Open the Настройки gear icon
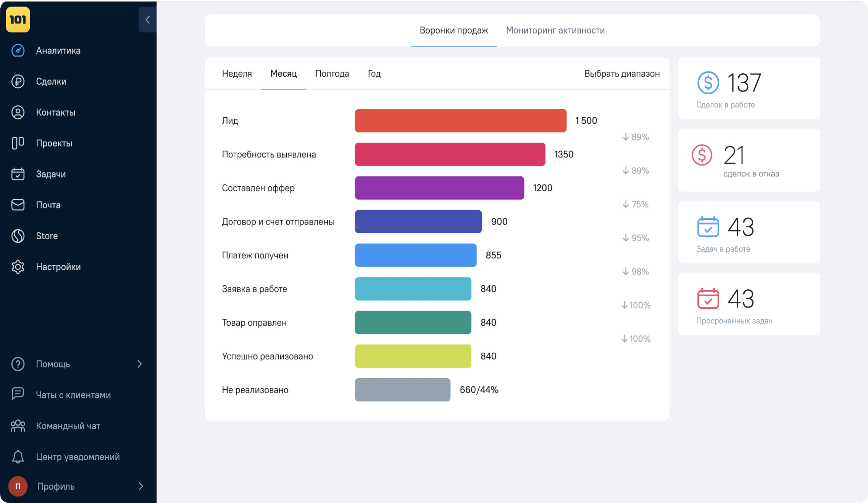 (x=18, y=267)
